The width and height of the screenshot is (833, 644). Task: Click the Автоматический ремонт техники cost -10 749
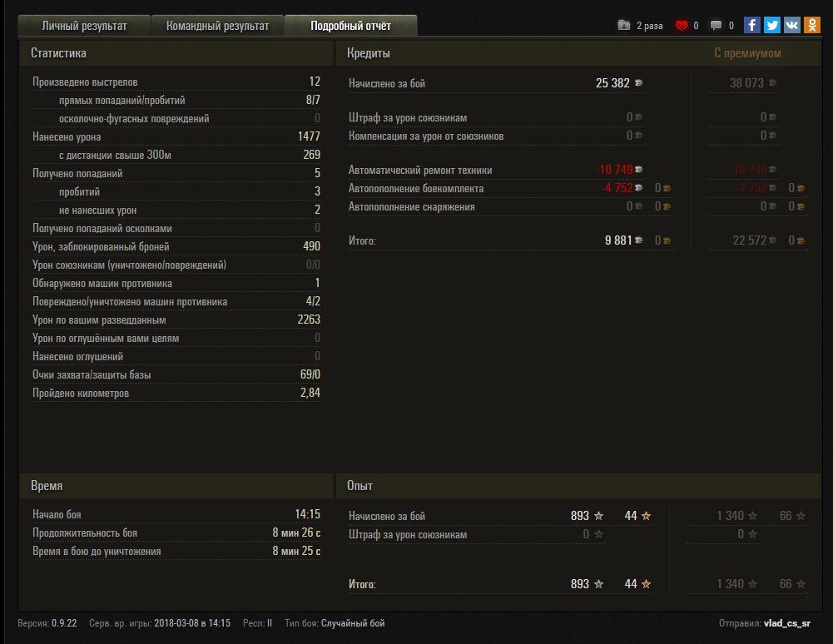click(615, 170)
